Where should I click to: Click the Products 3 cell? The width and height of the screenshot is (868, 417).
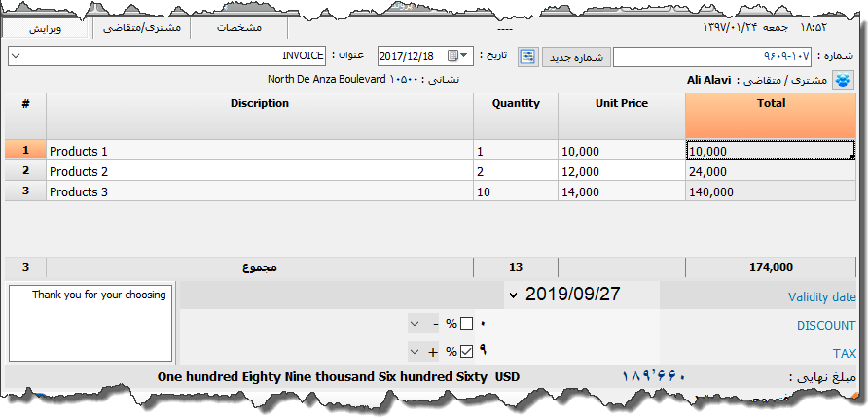pyautogui.click(x=260, y=191)
